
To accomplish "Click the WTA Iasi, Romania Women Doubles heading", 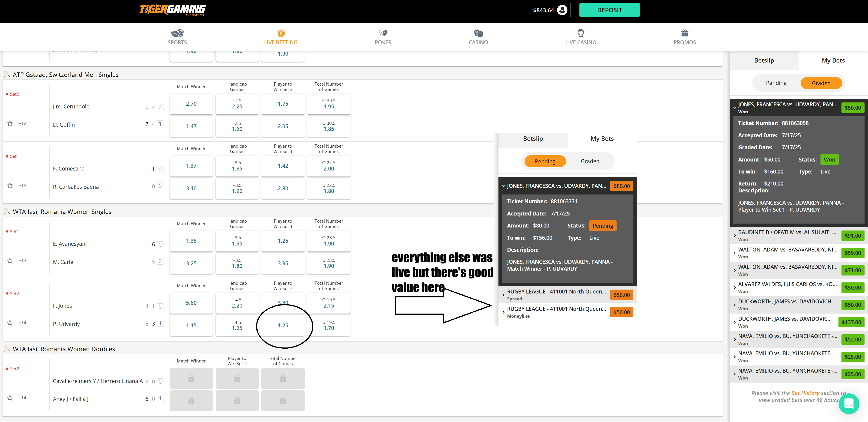I will [x=64, y=349].
